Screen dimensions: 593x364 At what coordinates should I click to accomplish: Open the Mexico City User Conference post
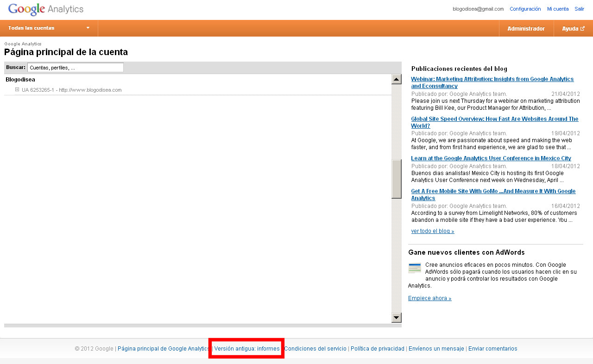491,158
